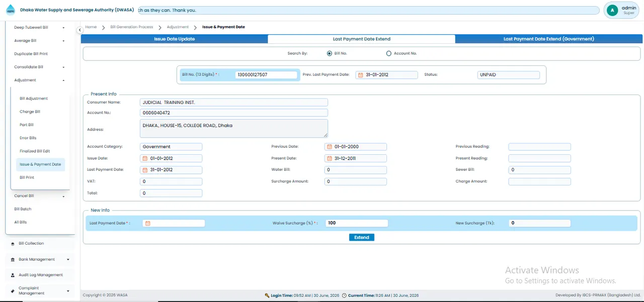Open Error Bills submenu item
644x302 pixels.
(x=28, y=138)
